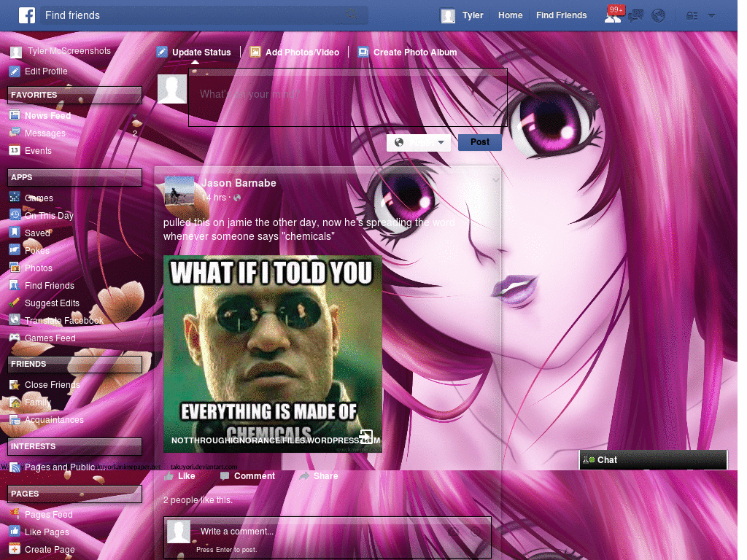Select the Update Status tab
Viewport: 747px width, 560px height.
click(x=194, y=52)
